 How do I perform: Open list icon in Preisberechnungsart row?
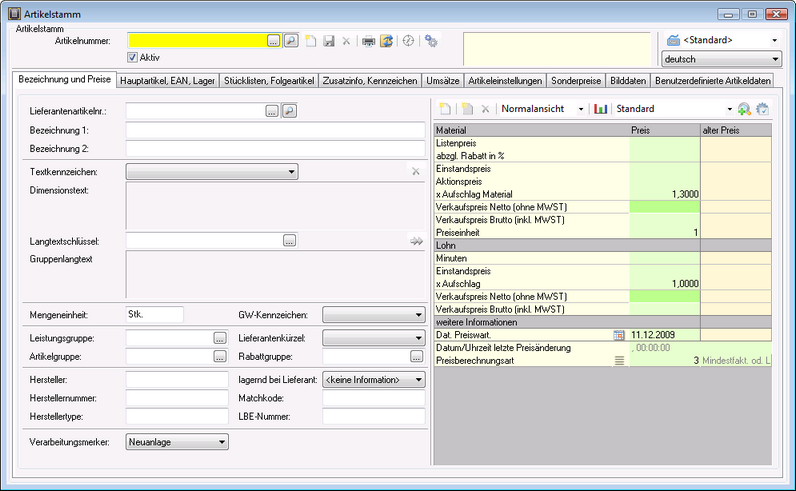pyautogui.click(x=619, y=361)
